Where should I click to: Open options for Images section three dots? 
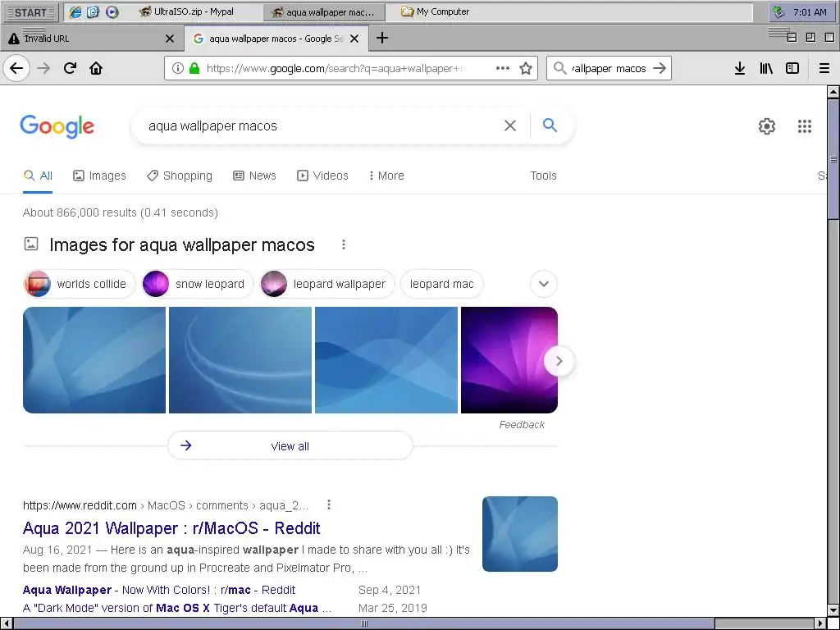(344, 244)
